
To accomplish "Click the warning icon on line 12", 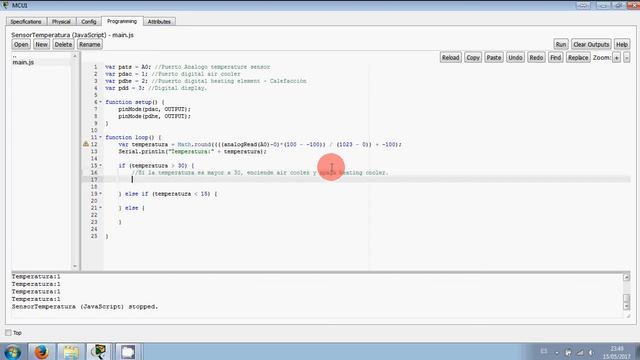I will tap(86, 144).
